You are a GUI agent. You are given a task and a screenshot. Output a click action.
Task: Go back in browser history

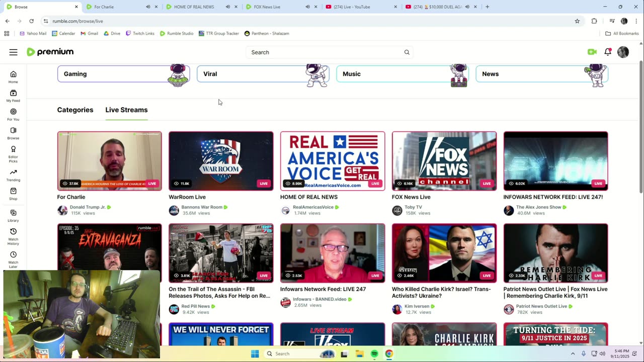[x=7, y=21]
